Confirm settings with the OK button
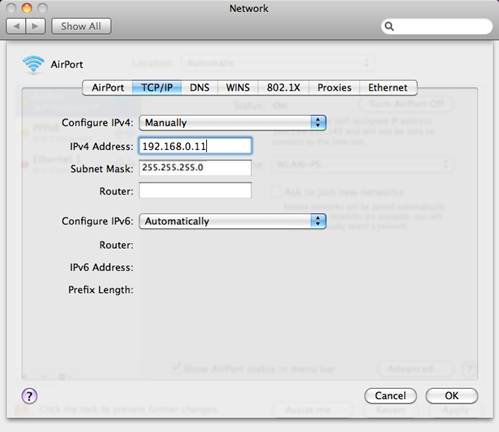The image size is (499, 432). [452, 396]
